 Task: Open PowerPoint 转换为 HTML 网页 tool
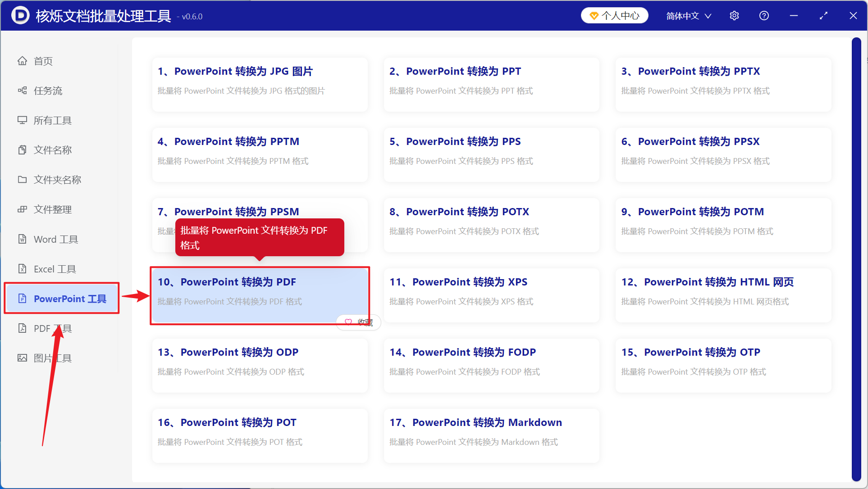pyautogui.click(x=723, y=295)
